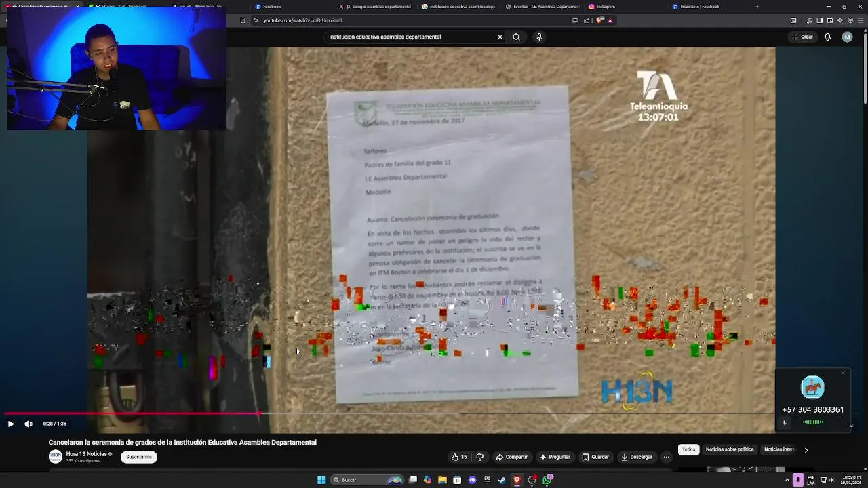Image resolution: width=868 pixels, height=488 pixels.
Task: Click microphone icon in overlay widget
Action: pos(785,423)
